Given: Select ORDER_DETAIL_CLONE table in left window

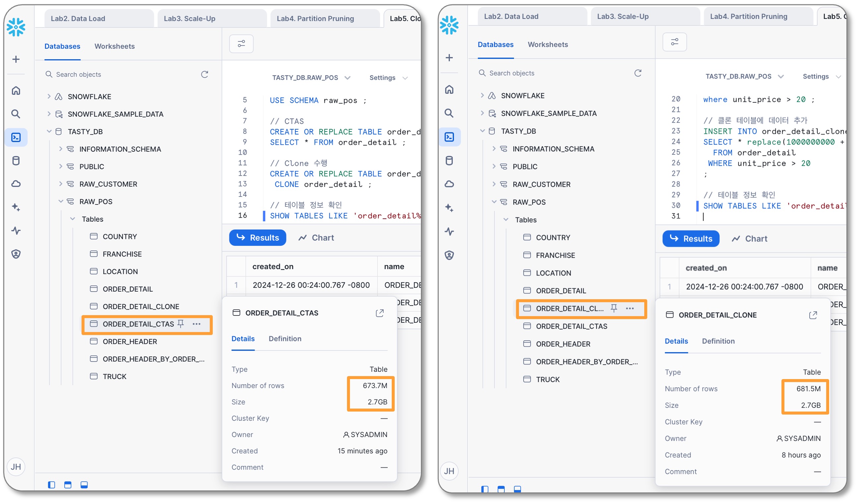Looking at the screenshot, I should [x=141, y=307].
